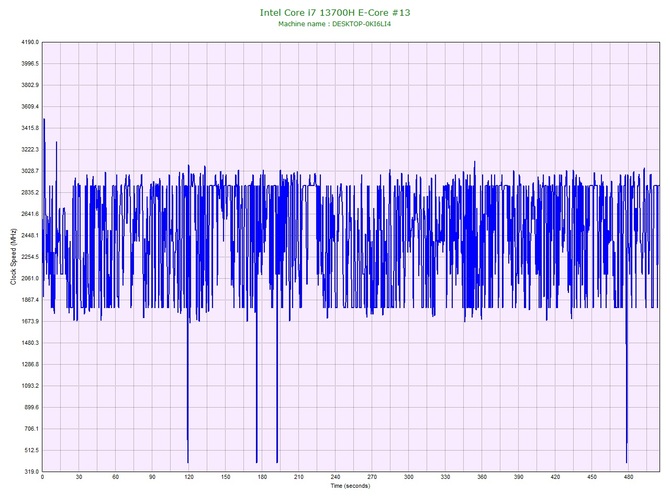Click the x-axis tick label 90
The image size is (670, 503).
click(152, 477)
